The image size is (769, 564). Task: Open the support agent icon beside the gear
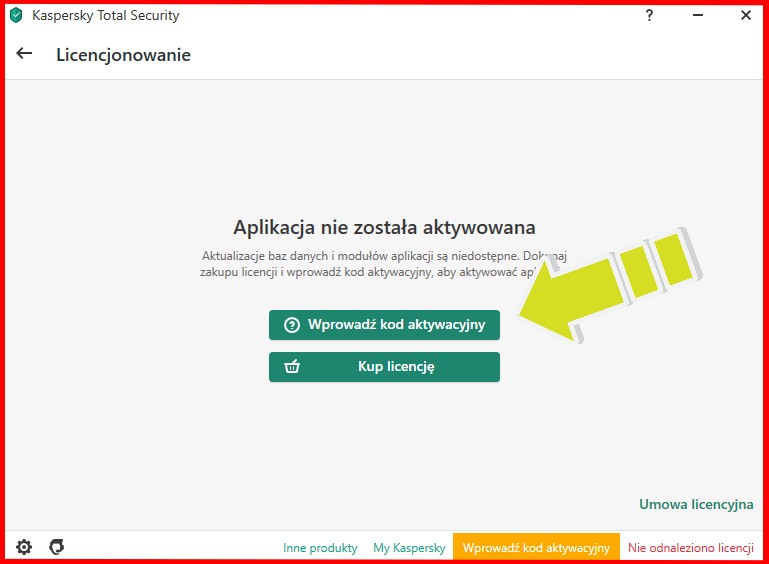tap(56, 547)
